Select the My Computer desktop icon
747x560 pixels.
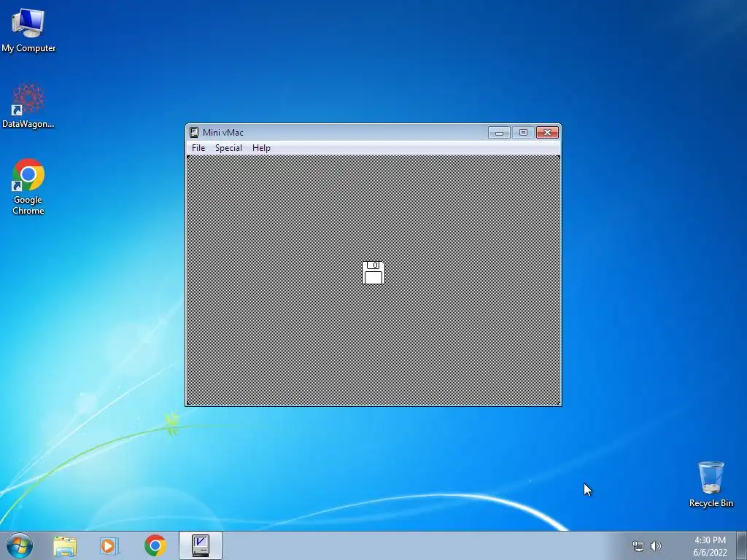(x=28, y=30)
